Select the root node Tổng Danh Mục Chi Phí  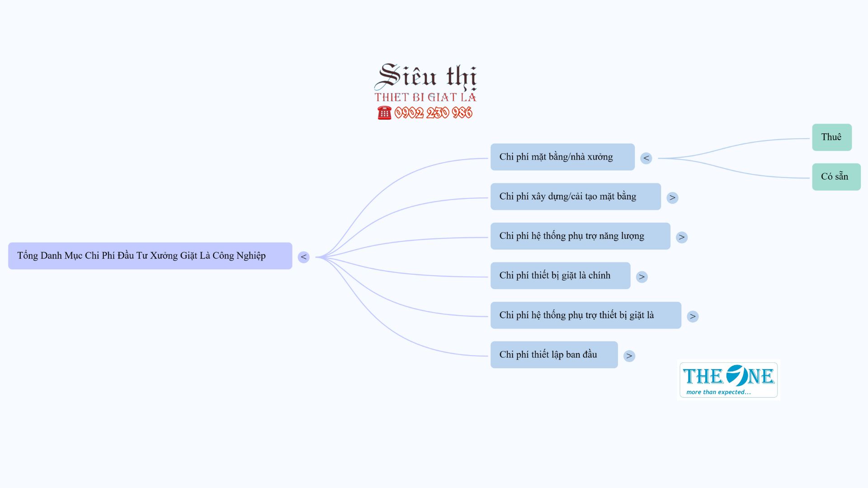click(x=150, y=256)
